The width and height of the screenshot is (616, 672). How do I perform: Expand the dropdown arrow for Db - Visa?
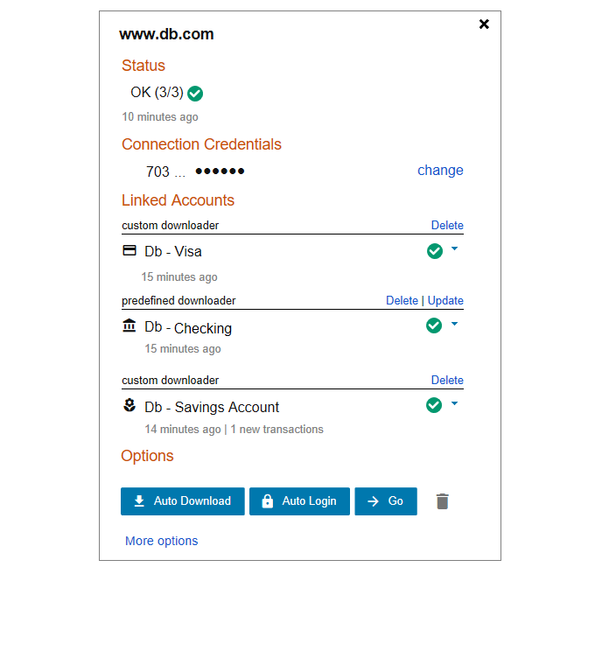pyautogui.click(x=455, y=249)
